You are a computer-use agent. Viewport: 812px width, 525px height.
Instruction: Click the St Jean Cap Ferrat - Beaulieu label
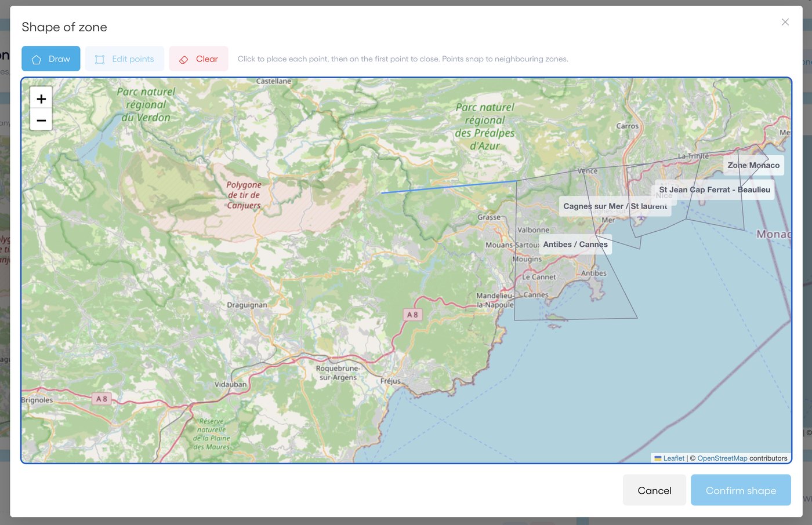click(x=715, y=189)
